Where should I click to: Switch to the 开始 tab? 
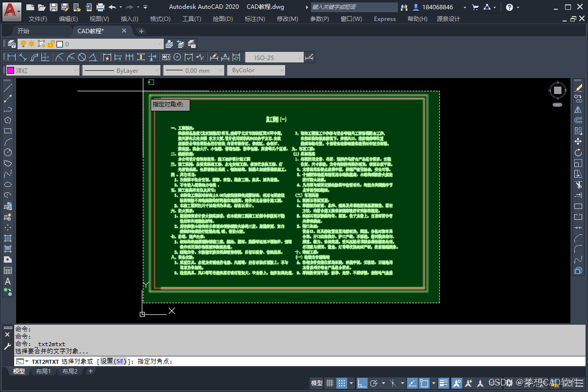pyautogui.click(x=23, y=31)
